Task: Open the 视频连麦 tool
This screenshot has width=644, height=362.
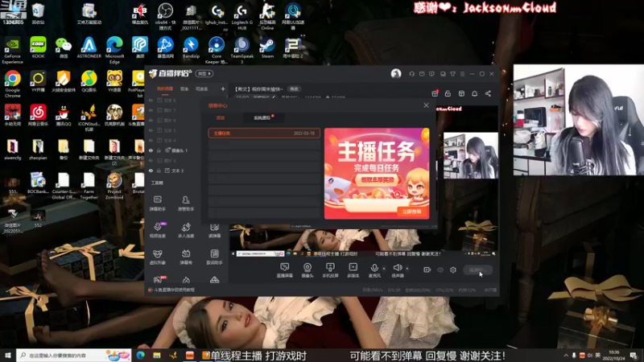Action: (x=157, y=230)
